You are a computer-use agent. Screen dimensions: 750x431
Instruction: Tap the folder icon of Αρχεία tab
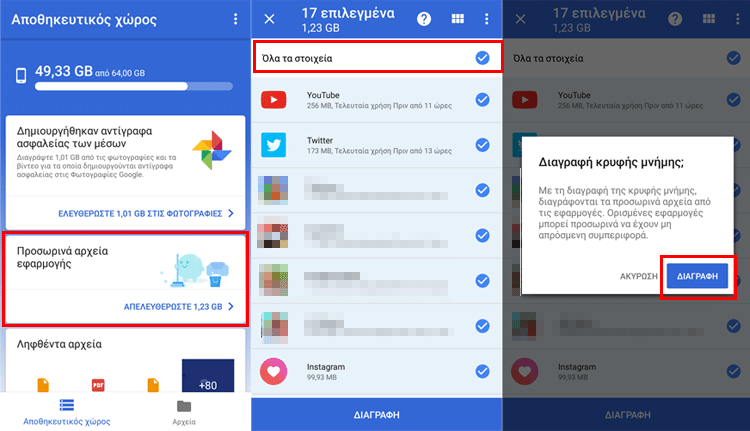point(184,406)
